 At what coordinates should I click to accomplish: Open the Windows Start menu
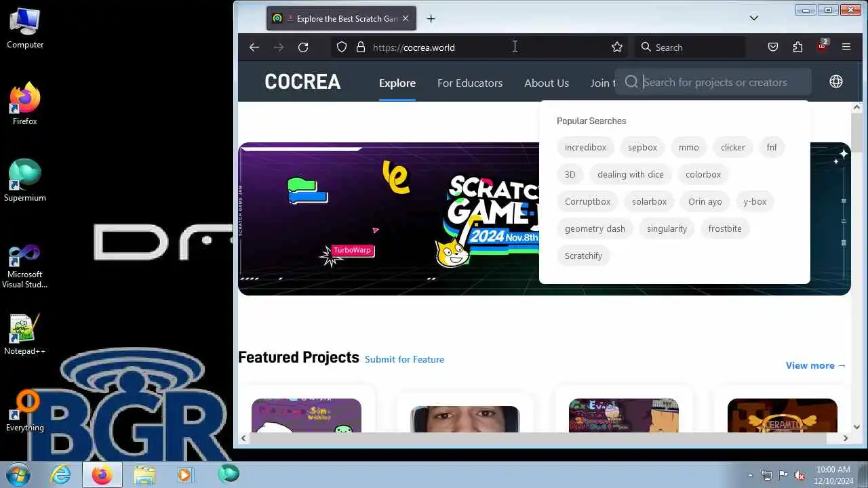point(18,474)
